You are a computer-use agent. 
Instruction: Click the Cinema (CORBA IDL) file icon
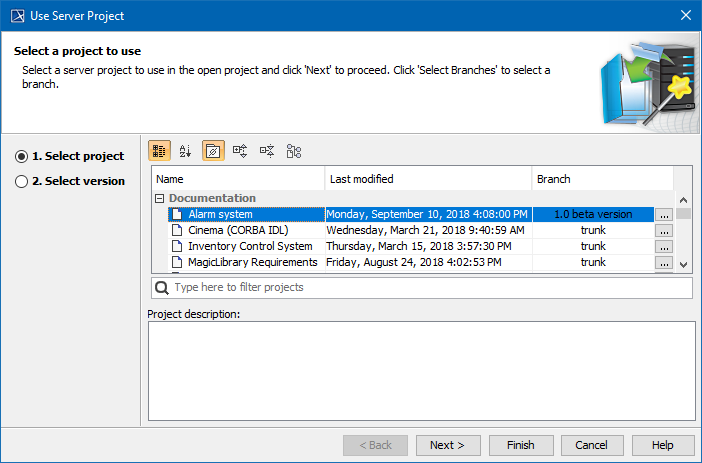pyautogui.click(x=177, y=230)
